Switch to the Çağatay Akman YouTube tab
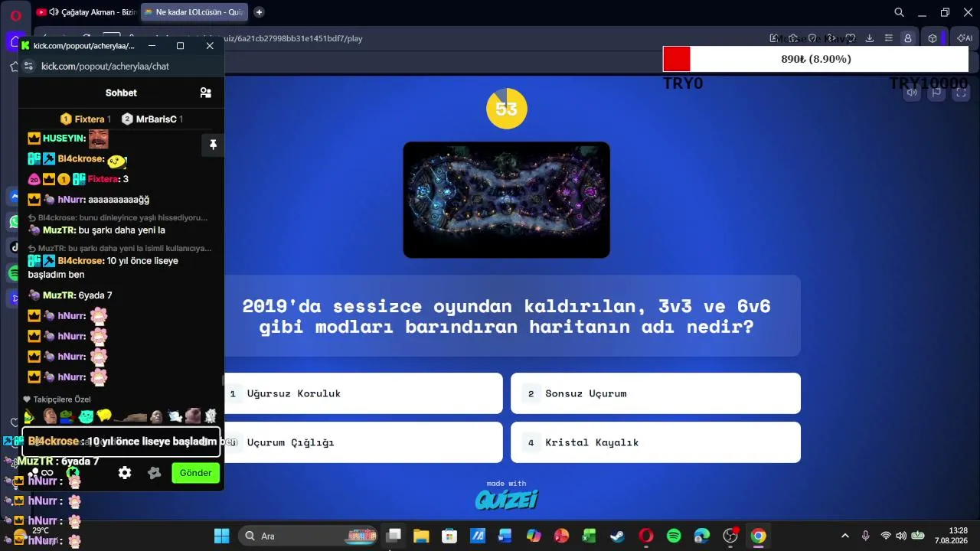Image resolution: width=980 pixels, height=551 pixels. tap(87, 12)
